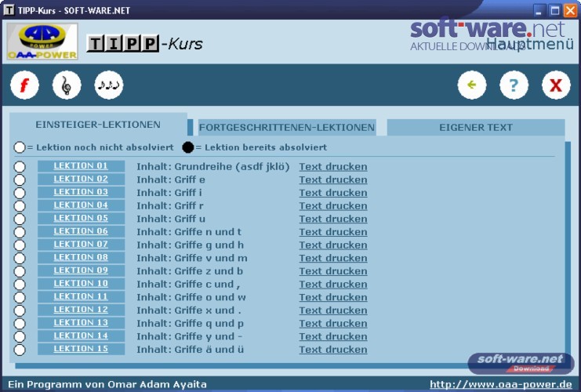Print text for Lektion 01 Grundreihe
This screenshot has height=392, width=581.
pos(333,167)
